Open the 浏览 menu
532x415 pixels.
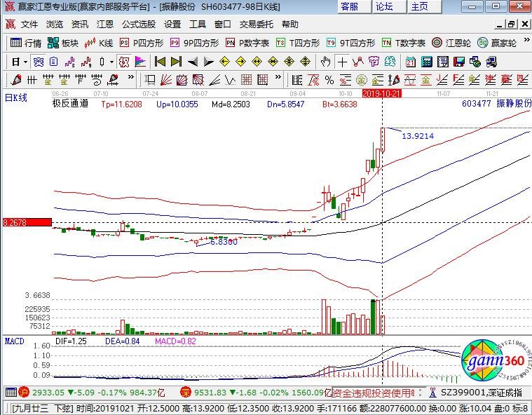[55, 25]
